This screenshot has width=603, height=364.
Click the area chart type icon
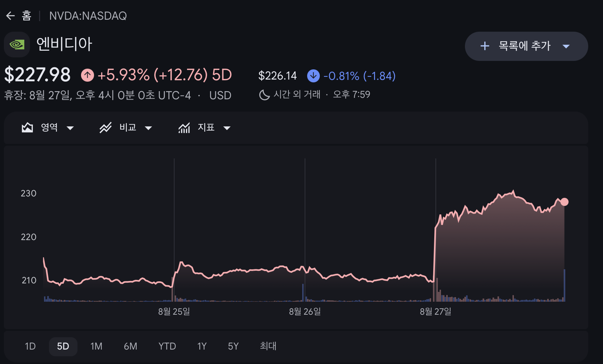tap(27, 127)
